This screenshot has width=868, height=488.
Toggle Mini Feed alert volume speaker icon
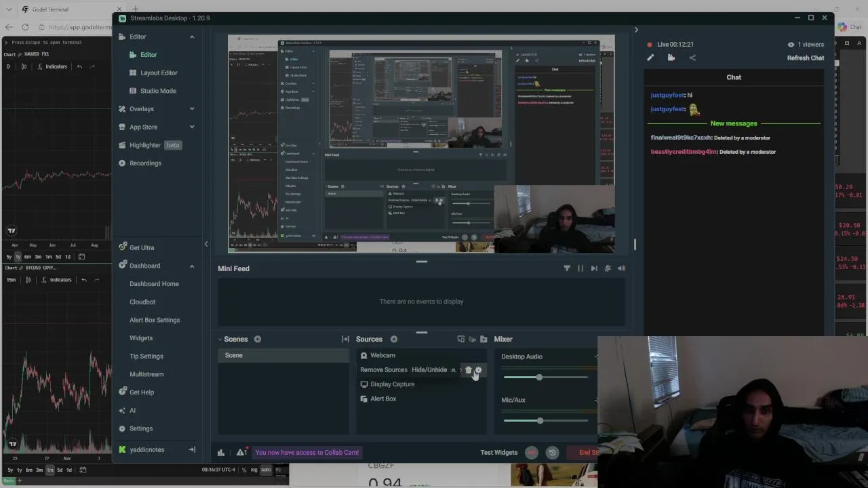[x=621, y=268]
